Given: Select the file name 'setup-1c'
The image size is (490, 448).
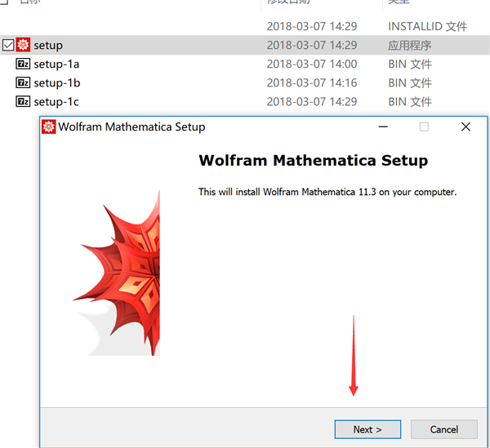Looking at the screenshot, I should 56,102.
